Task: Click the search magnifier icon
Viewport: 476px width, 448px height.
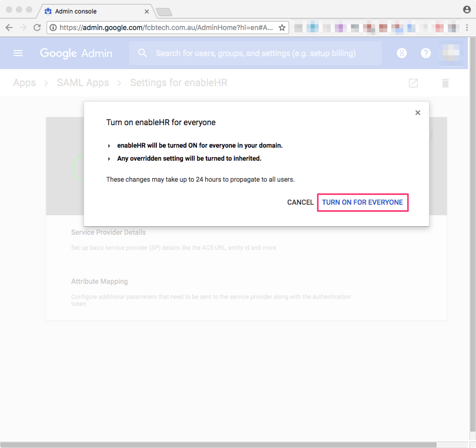Action: click(143, 53)
